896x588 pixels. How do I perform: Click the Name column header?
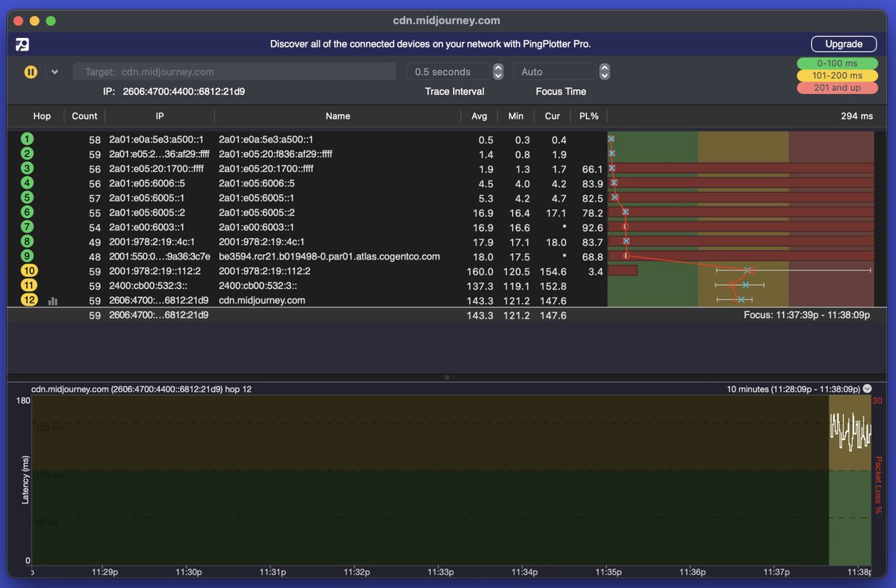[337, 116]
